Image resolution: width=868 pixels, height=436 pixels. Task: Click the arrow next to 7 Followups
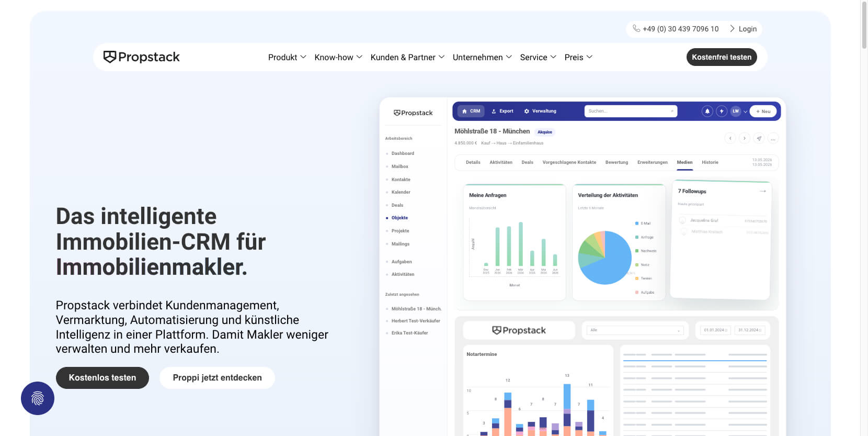762,191
